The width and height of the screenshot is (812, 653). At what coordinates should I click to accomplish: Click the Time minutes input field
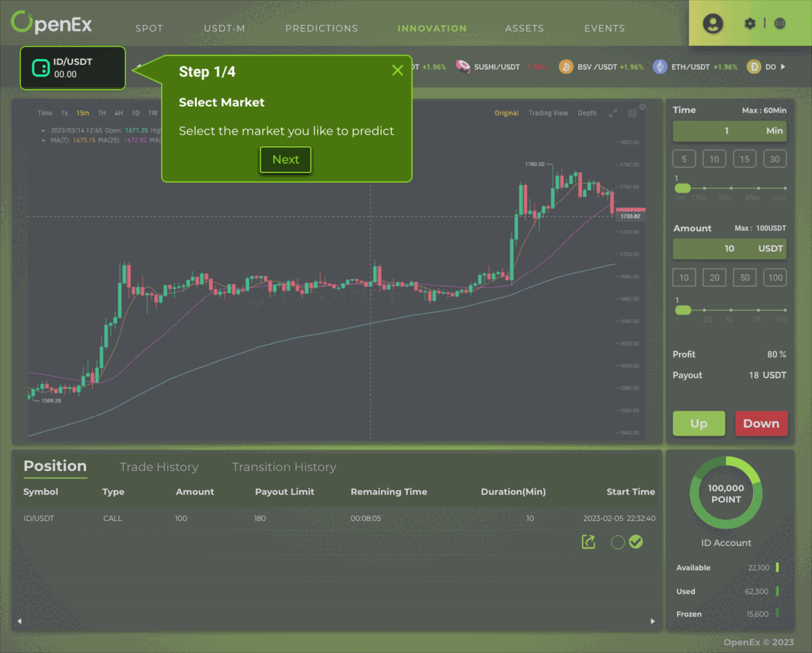(729, 131)
